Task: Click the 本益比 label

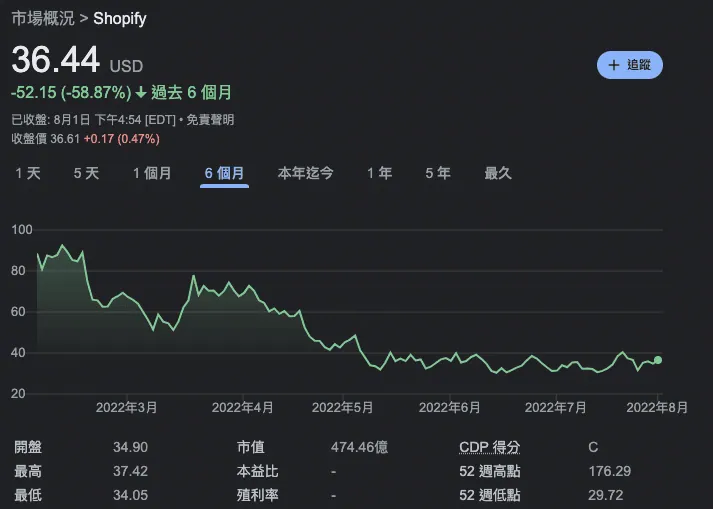Action: [257, 471]
